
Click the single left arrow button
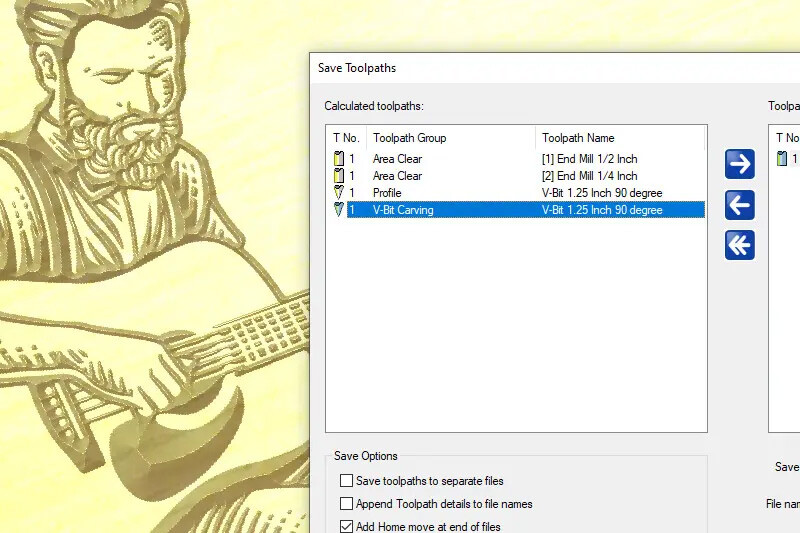coord(739,205)
